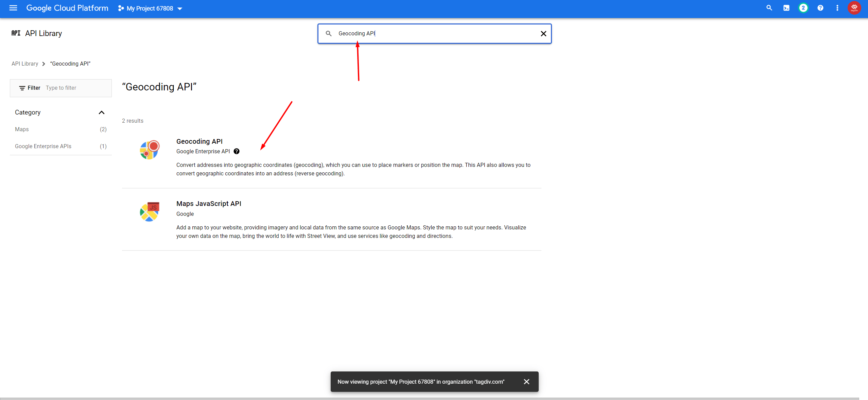Open the Maps JavaScript API result
This screenshot has width=868, height=400.
coord(209,204)
